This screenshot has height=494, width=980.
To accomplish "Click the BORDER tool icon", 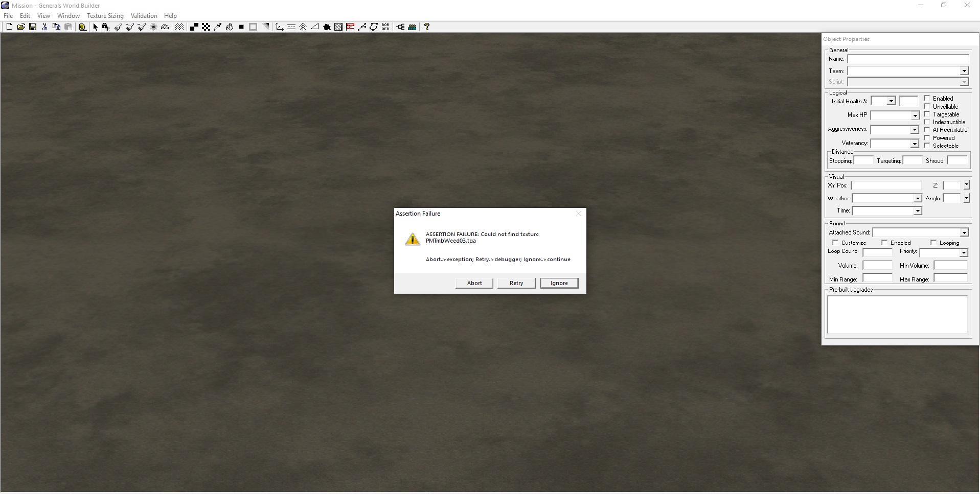I will (x=385, y=27).
